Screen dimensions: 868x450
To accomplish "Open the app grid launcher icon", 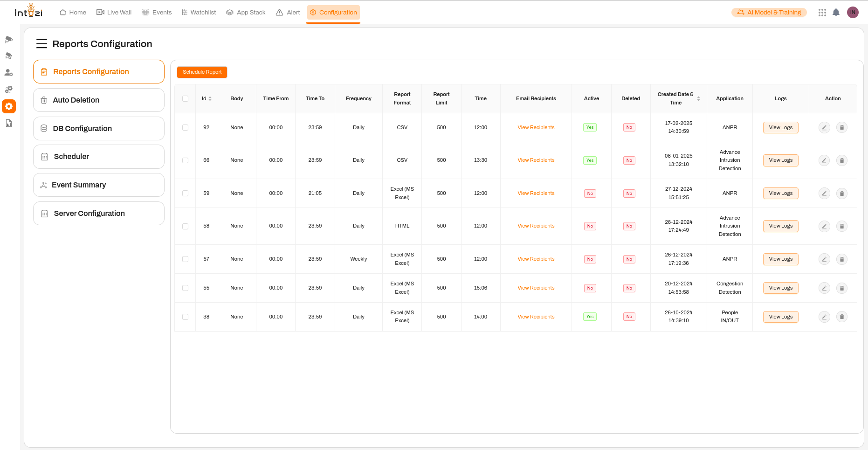I will tap(822, 12).
